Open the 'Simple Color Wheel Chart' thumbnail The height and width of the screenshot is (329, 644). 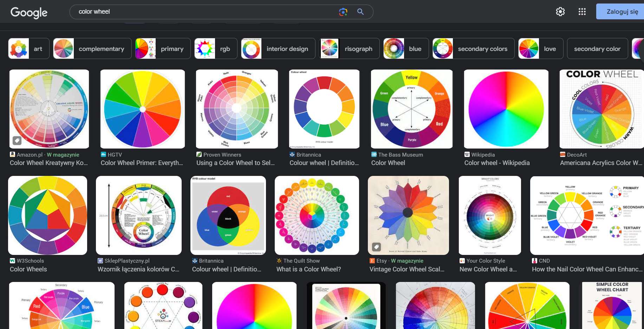pos(613,305)
